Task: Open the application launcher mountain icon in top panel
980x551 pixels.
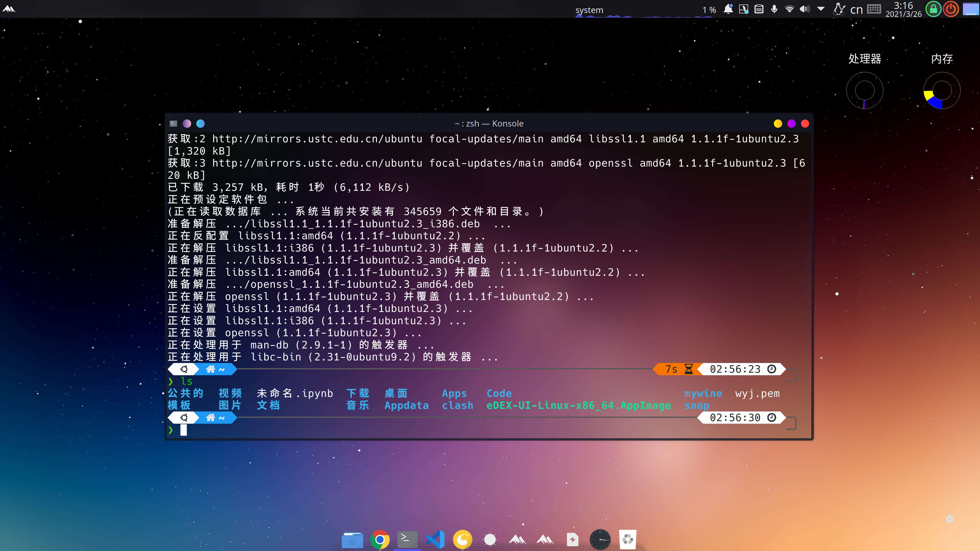Action: (x=9, y=9)
